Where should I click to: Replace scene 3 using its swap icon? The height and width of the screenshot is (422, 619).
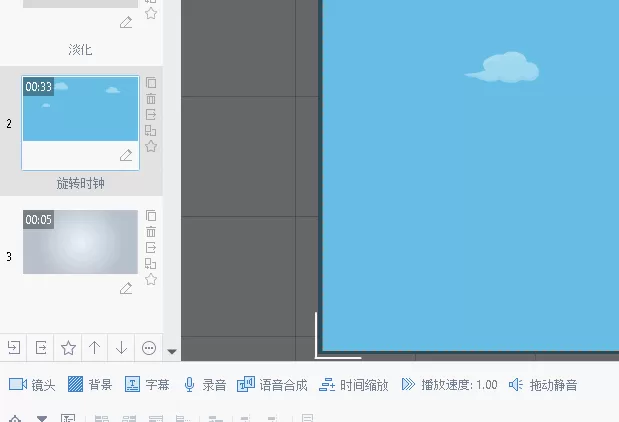(150, 263)
